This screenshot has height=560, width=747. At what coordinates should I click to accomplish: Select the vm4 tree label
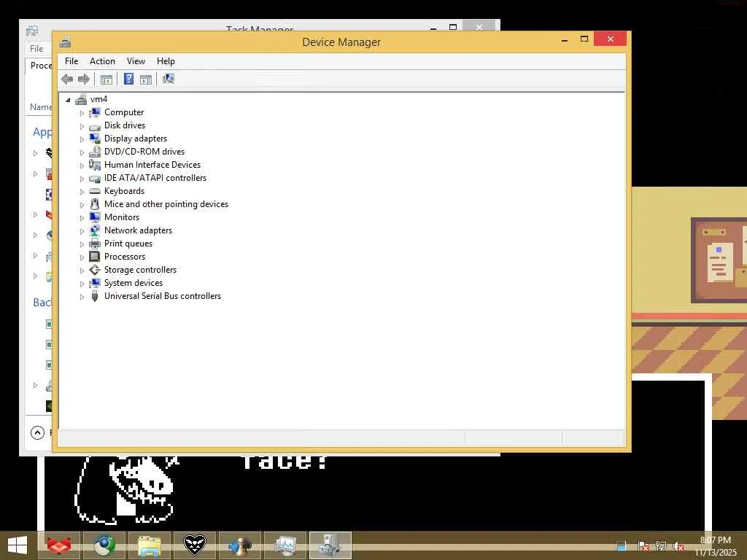pos(98,99)
